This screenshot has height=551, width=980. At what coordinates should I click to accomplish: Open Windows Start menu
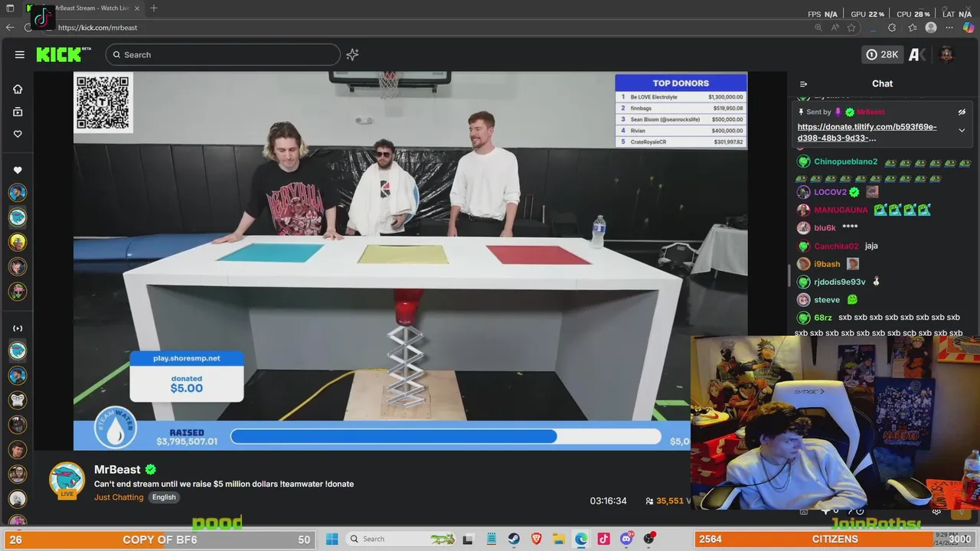[332, 539]
